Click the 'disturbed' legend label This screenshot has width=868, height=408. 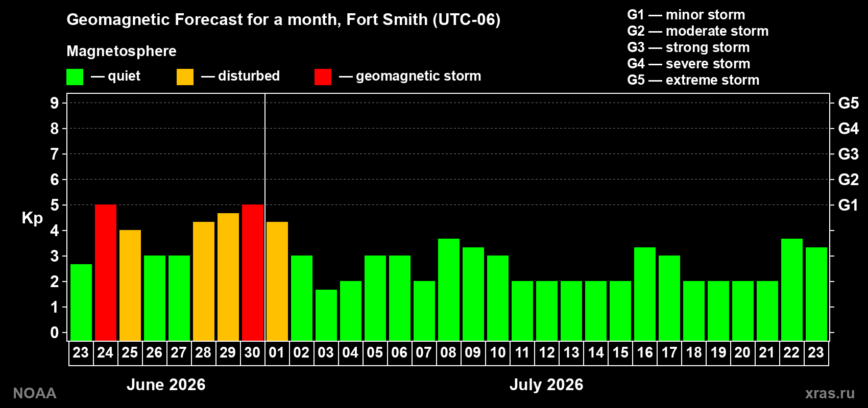tap(249, 76)
